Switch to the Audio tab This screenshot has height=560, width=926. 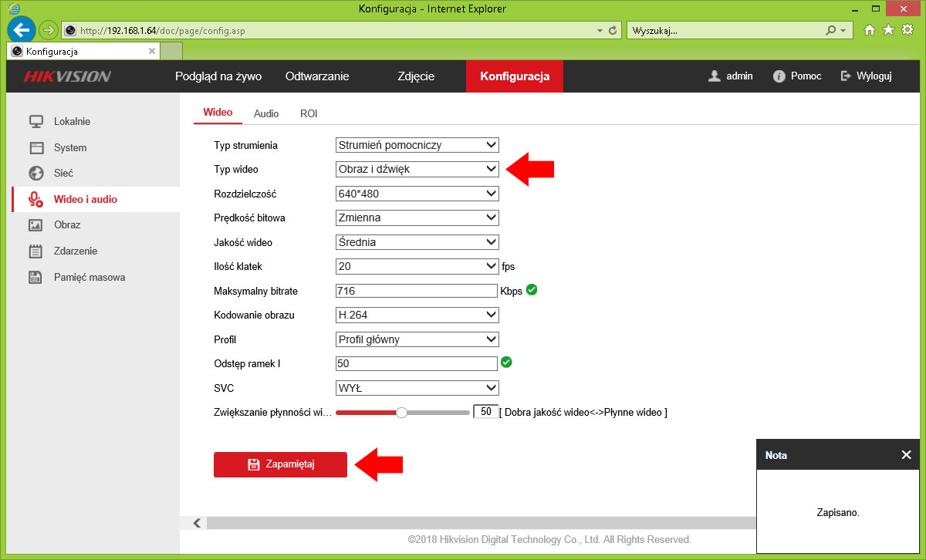coord(266,113)
